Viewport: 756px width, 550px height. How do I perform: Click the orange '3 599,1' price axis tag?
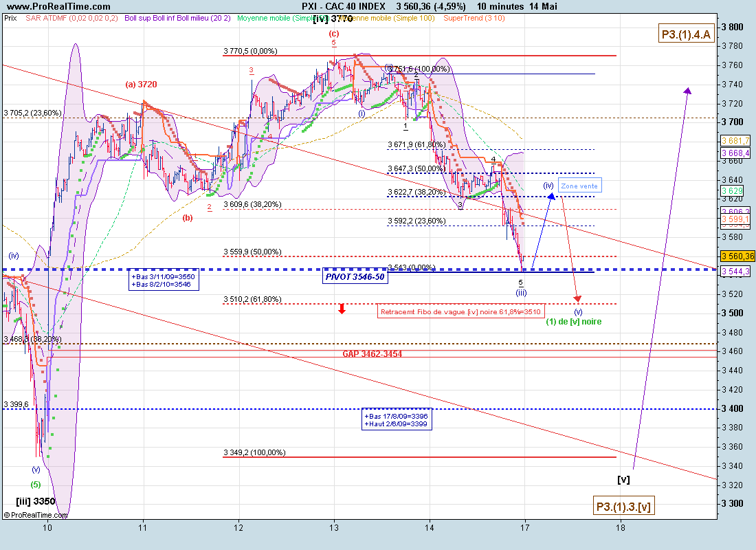tap(735, 219)
